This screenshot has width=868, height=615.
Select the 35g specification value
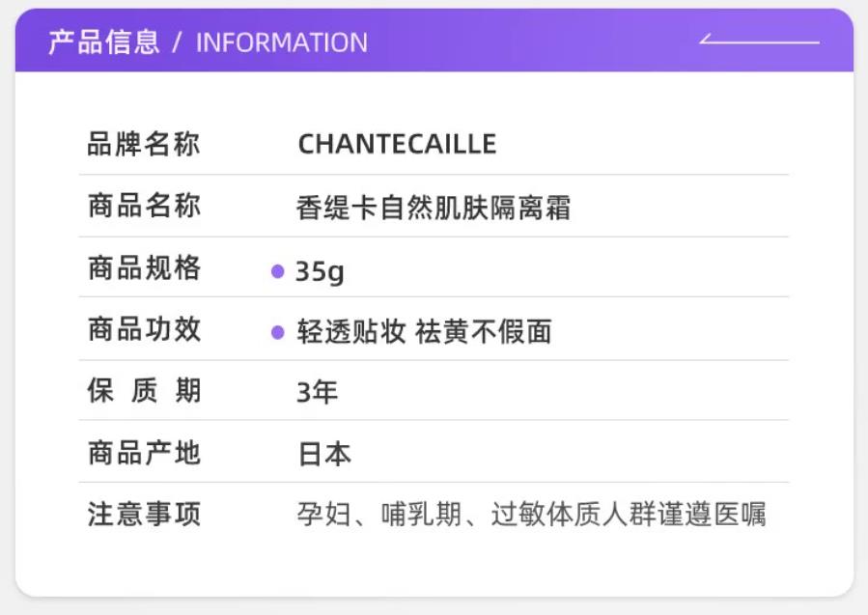pos(320,272)
